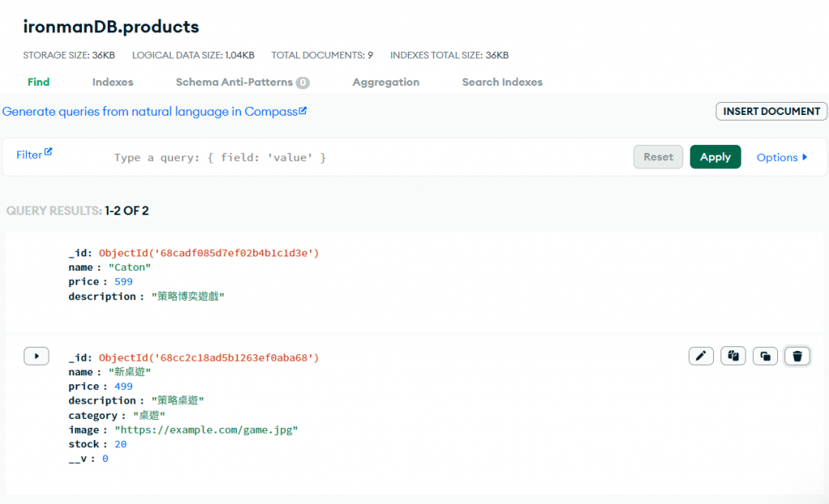Click the price value 499
This screenshot has width=829, height=504.
pyautogui.click(x=123, y=387)
